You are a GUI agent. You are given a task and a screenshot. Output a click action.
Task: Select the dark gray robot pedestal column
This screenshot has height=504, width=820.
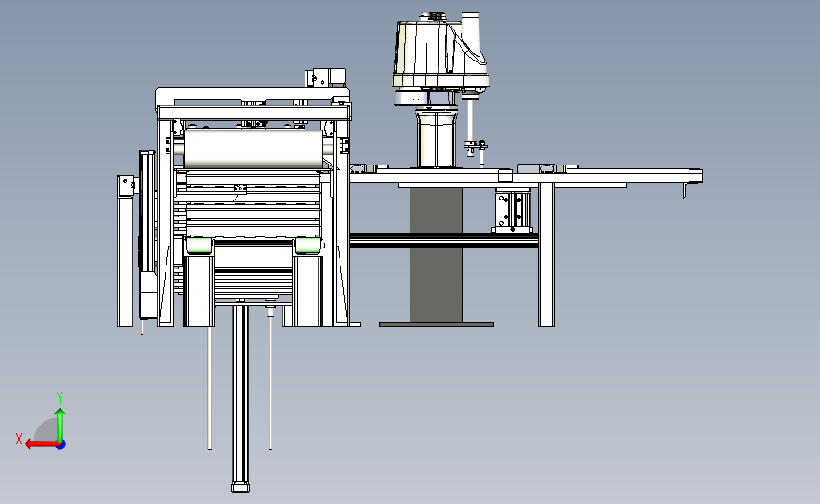tap(436, 255)
